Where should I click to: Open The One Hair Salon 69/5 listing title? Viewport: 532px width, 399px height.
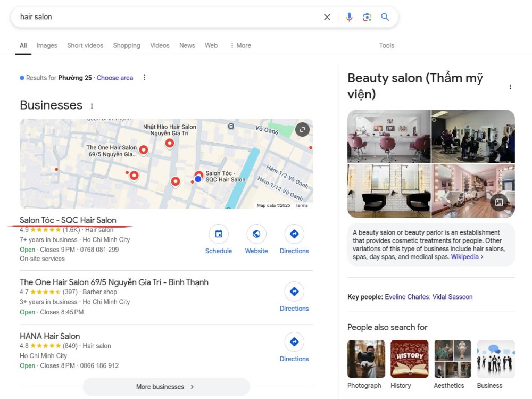114,282
